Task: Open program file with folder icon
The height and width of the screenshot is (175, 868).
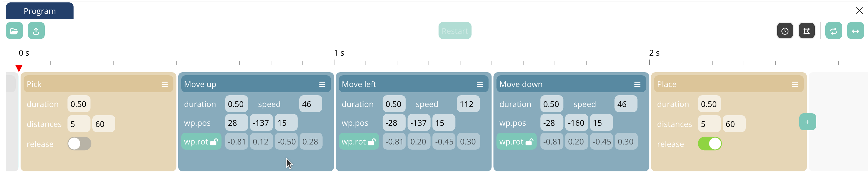Action: [15, 31]
